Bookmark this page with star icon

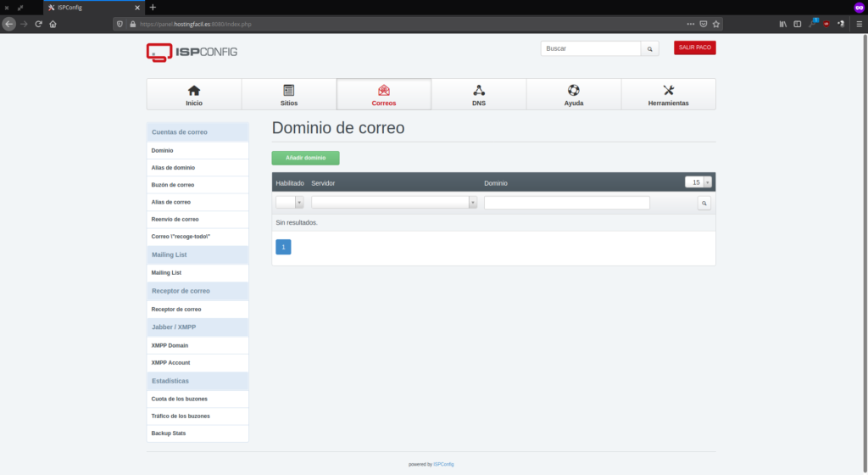coord(716,24)
